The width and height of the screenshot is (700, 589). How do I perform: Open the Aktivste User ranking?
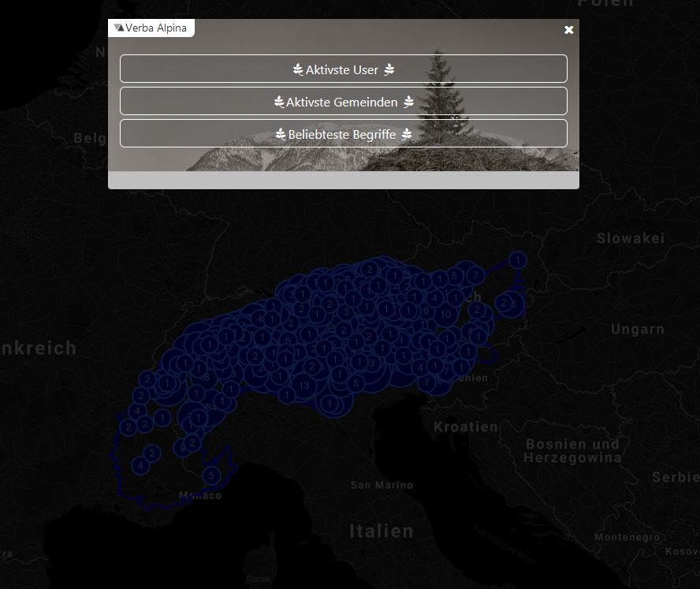coord(343,69)
